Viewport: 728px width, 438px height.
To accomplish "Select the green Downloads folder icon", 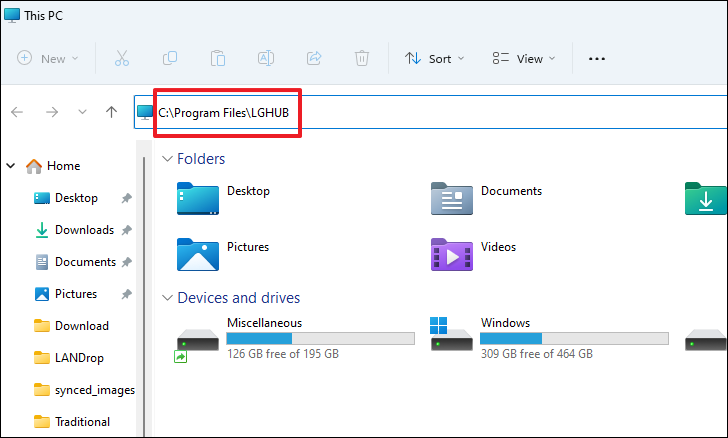I will tap(706, 198).
